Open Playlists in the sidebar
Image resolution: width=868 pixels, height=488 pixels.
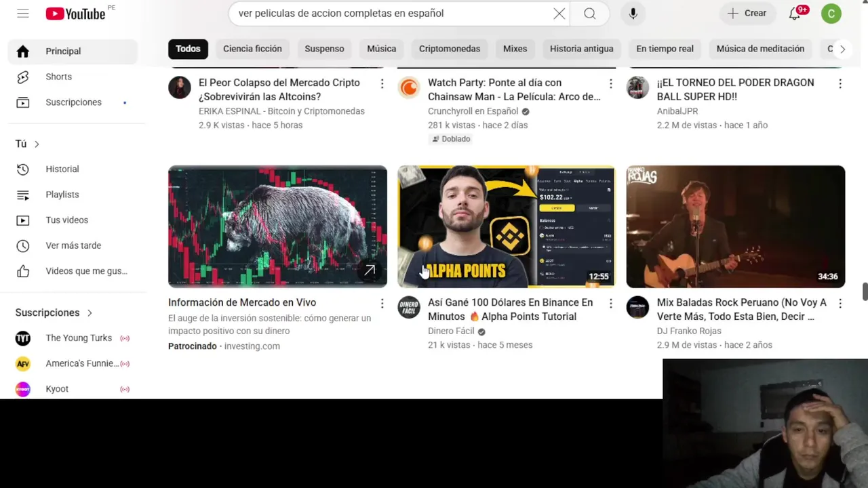[73, 195]
